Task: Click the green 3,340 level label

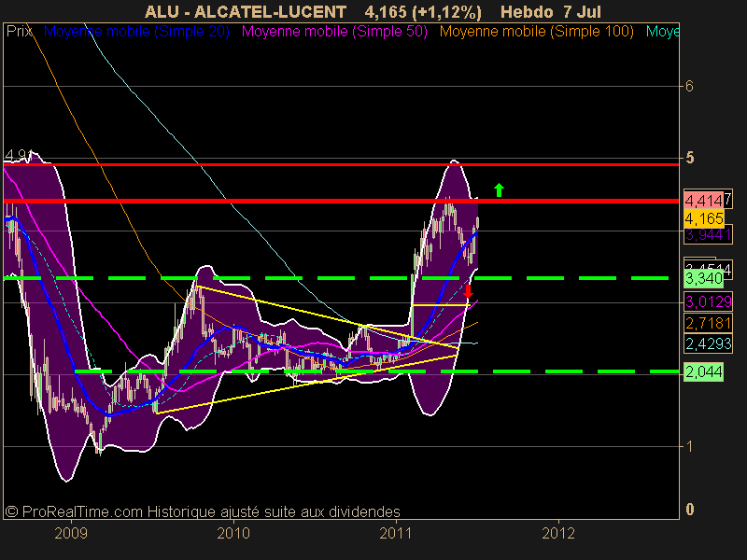Action: 704,278
